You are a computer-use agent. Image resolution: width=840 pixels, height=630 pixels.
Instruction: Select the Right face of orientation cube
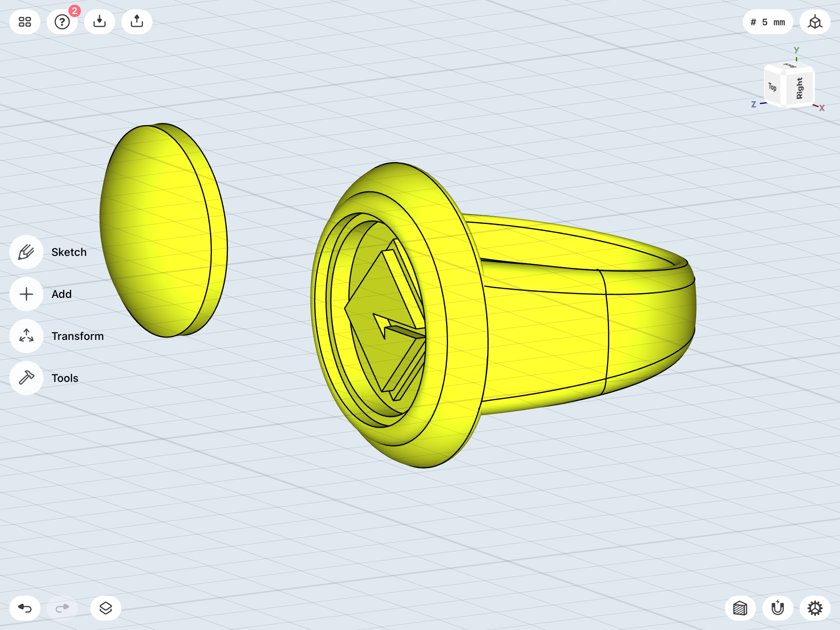(x=800, y=88)
